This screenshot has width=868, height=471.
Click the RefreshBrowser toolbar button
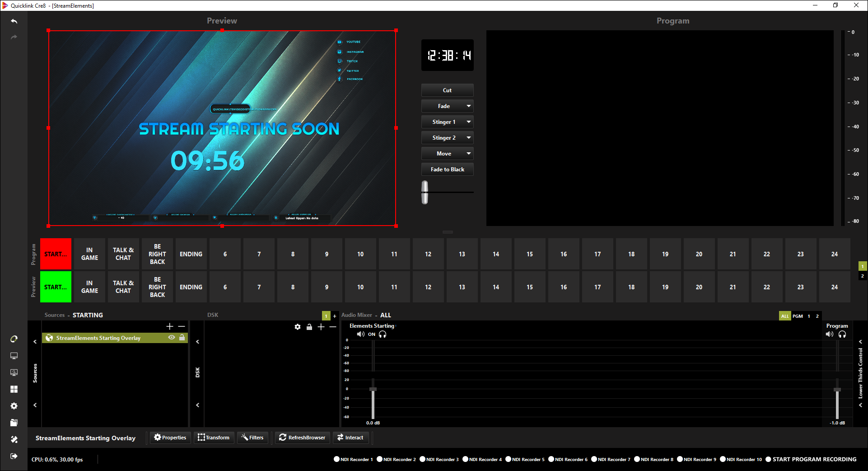point(302,438)
